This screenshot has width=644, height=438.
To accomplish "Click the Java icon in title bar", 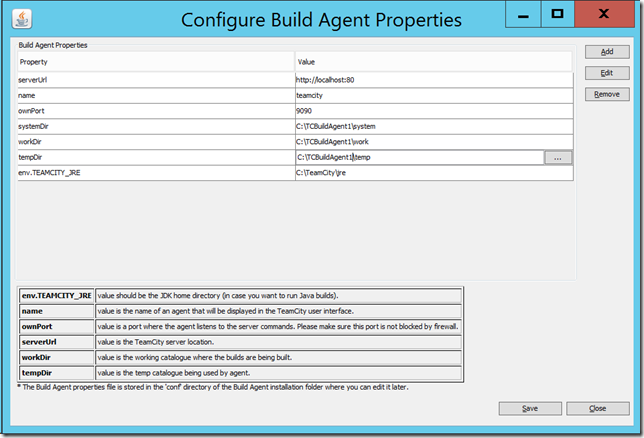I will [x=22, y=19].
